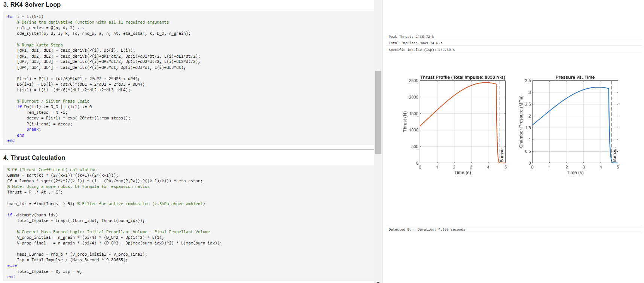Click the line starting "ode_system(p, d, l, R, Tc"
Viewport: 644px width, 283px height.
click(104, 33)
